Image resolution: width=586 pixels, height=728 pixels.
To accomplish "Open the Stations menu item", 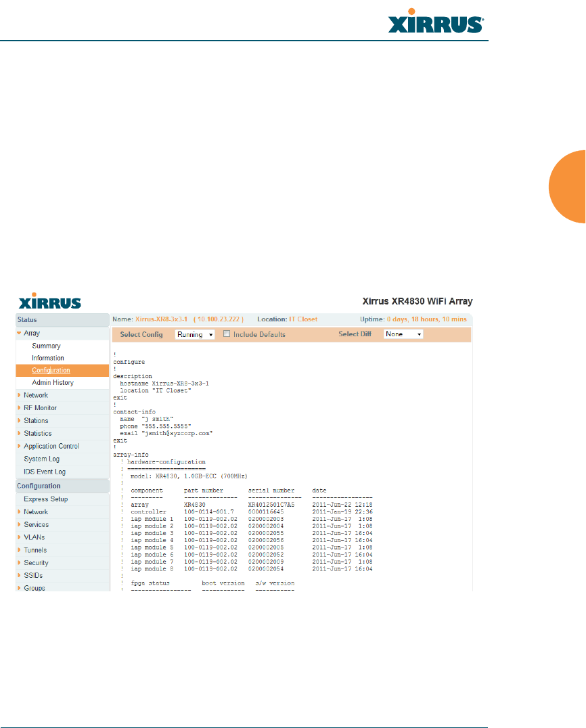I will (36, 420).
